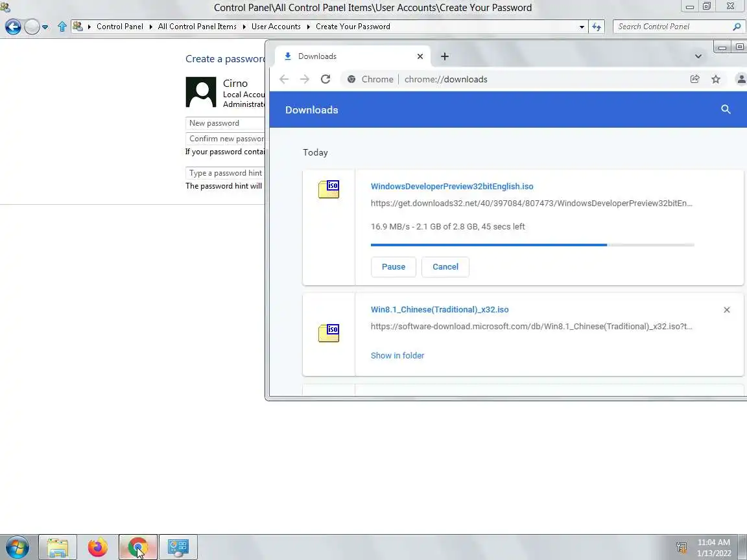Select Control Panel breadcrumb

pyautogui.click(x=119, y=27)
